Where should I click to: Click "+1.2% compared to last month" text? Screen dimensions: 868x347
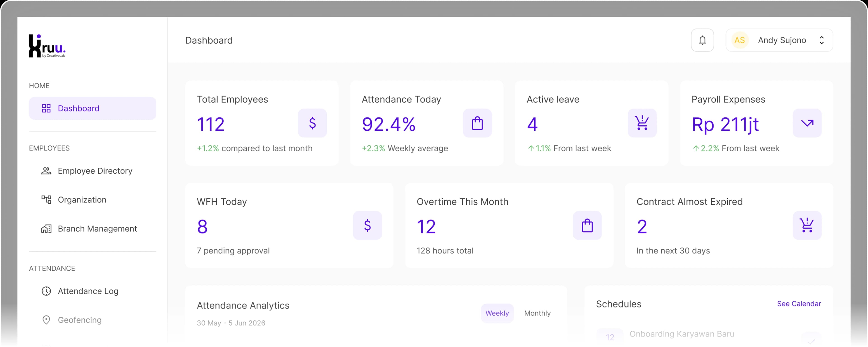[254, 148]
